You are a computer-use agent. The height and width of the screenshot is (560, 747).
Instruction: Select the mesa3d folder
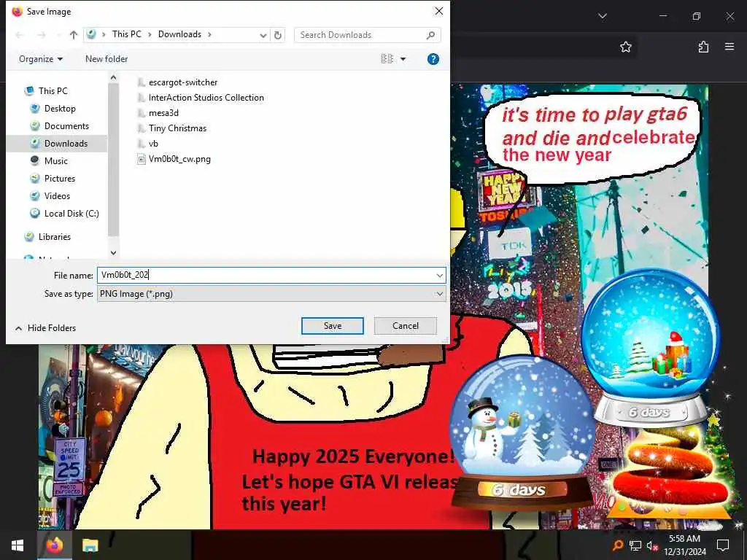pyautogui.click(x=163, y=113)
